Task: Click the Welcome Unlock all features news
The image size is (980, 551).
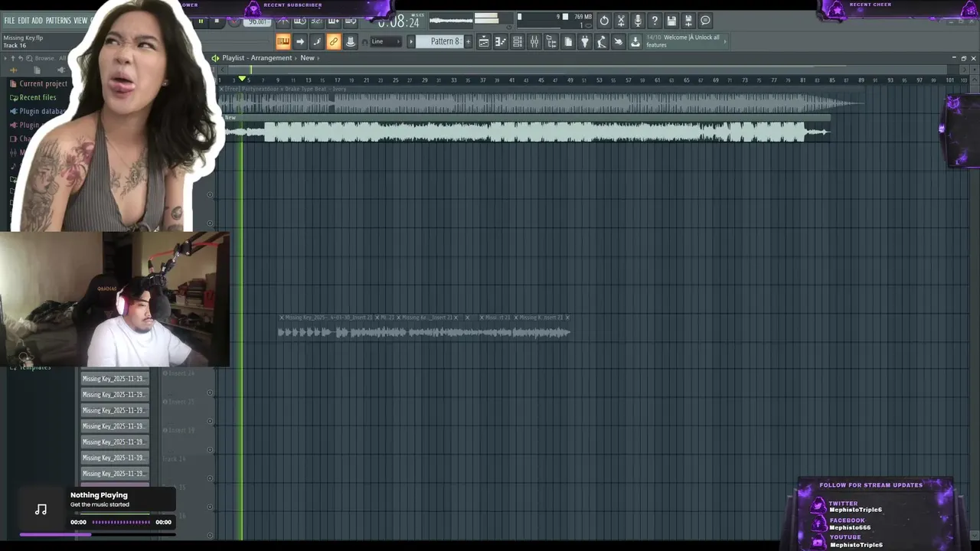Action: pos(683,41)
